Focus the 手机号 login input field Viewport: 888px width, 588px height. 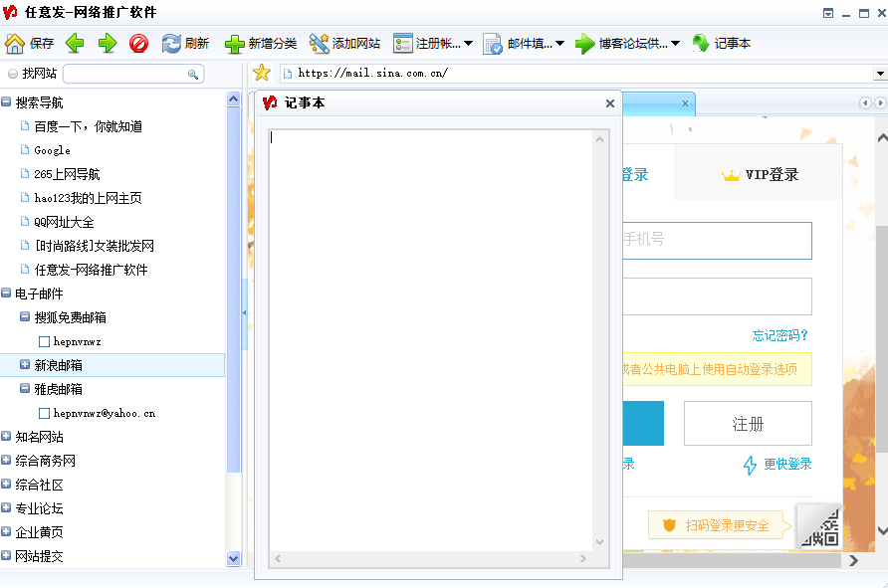(717, 241)
